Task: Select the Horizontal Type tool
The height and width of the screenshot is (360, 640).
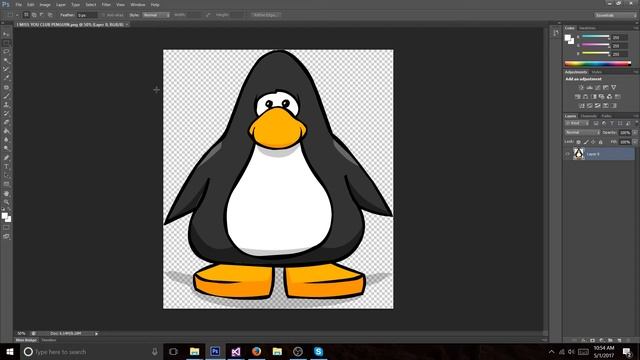Action: click(x=6, y=167)
